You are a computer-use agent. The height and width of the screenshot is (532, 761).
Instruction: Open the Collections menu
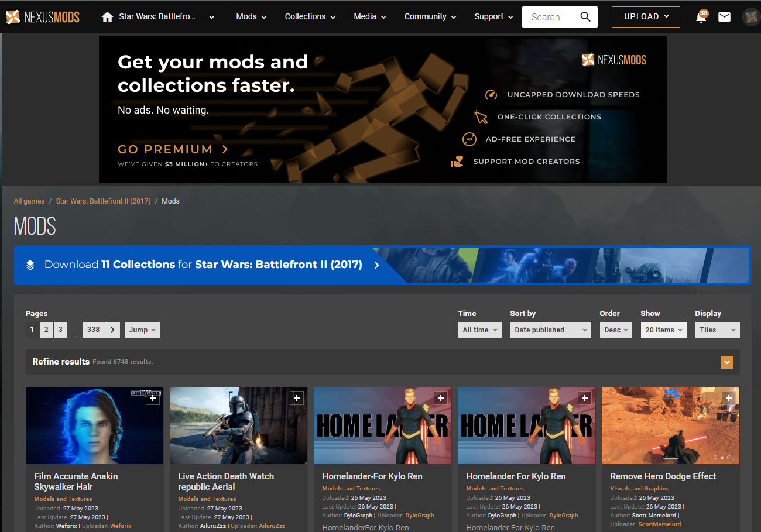coord(310,17)
